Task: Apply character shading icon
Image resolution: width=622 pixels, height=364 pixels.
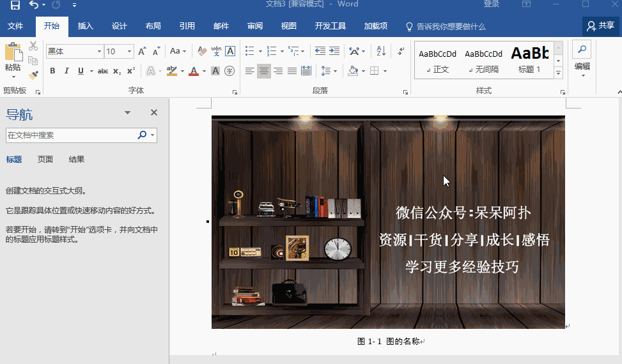Action: coord(215,71)
